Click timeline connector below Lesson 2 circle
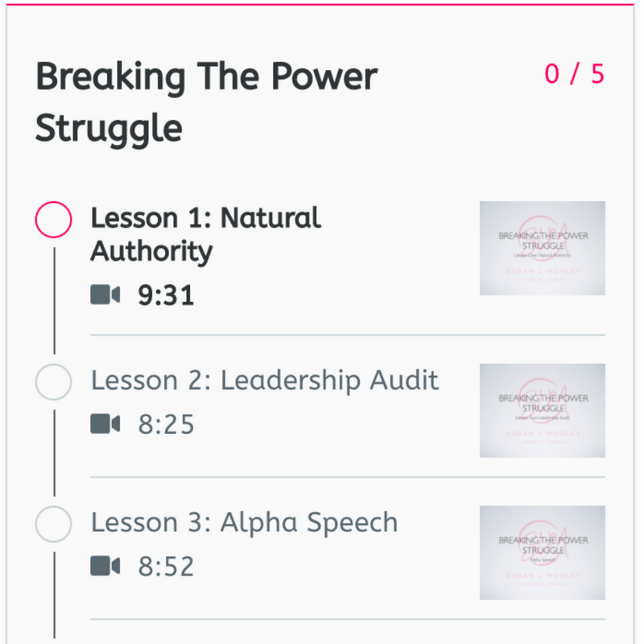This screenshot has height=644, width=644. click(x=54, y=452)
